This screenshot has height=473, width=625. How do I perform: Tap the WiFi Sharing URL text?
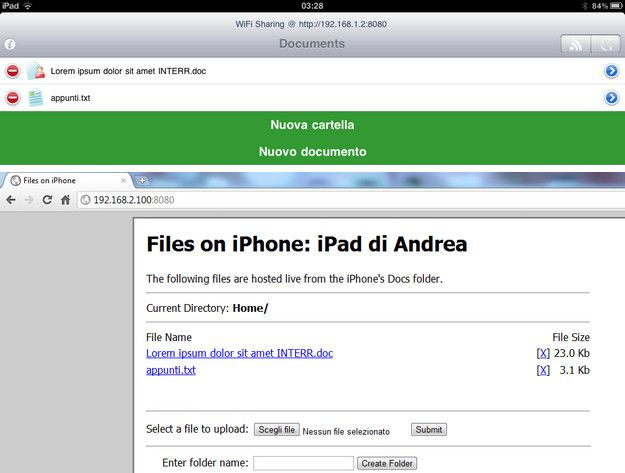point(311,24)
